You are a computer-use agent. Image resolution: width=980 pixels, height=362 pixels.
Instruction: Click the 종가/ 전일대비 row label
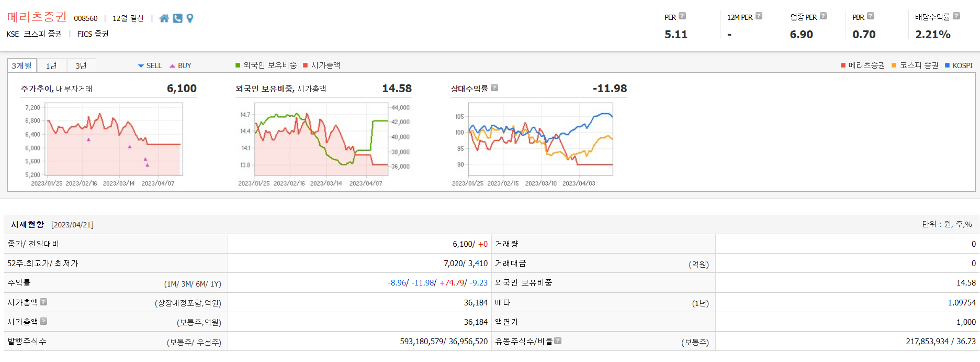pos(33,244)
